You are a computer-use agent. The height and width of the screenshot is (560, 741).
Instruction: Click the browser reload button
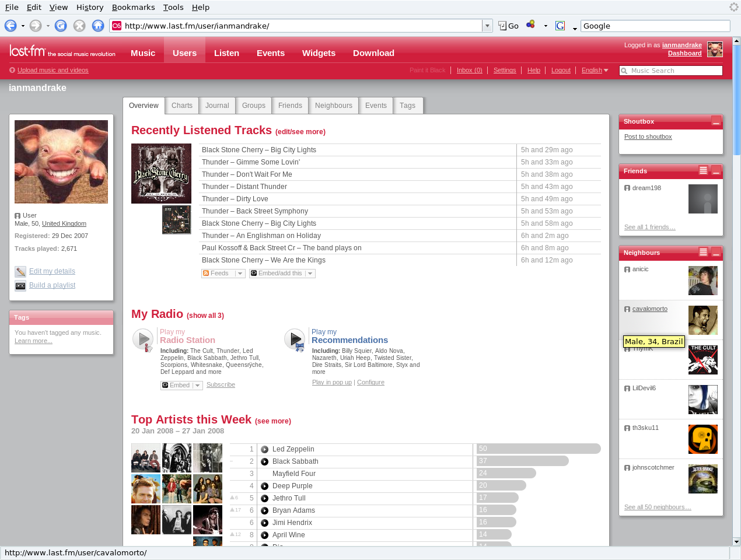pos(61,26)
